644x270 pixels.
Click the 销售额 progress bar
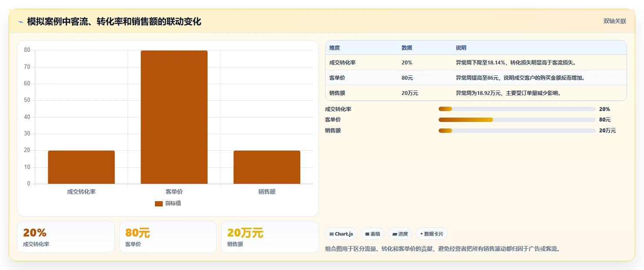click(517, 131)
